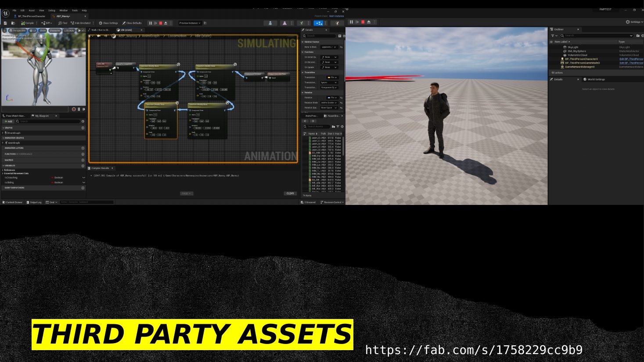Click the CLEAR button in Compiler Results
Viewport: 644px width, 362px height.
[290, 194]
